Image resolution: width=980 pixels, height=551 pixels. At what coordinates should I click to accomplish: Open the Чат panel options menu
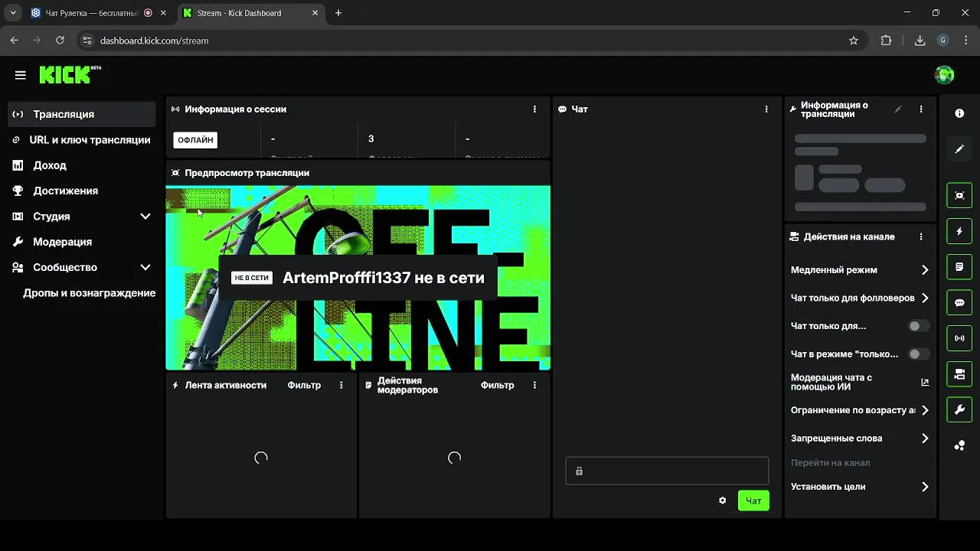point(766,109)
